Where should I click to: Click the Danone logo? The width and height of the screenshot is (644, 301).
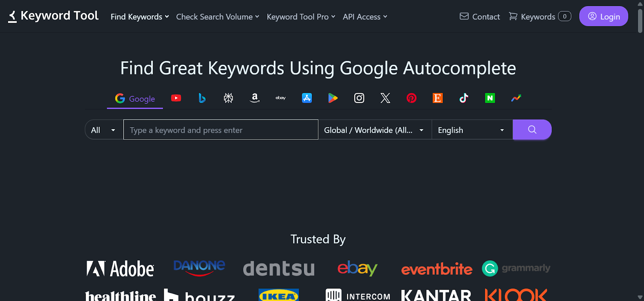coord(199,268)
